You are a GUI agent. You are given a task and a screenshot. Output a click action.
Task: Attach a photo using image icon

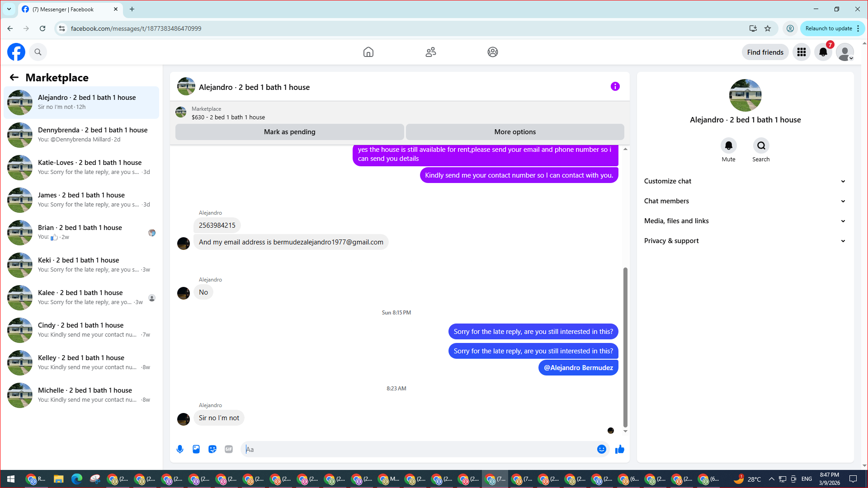pyautogui.click(x=196, y=449)
